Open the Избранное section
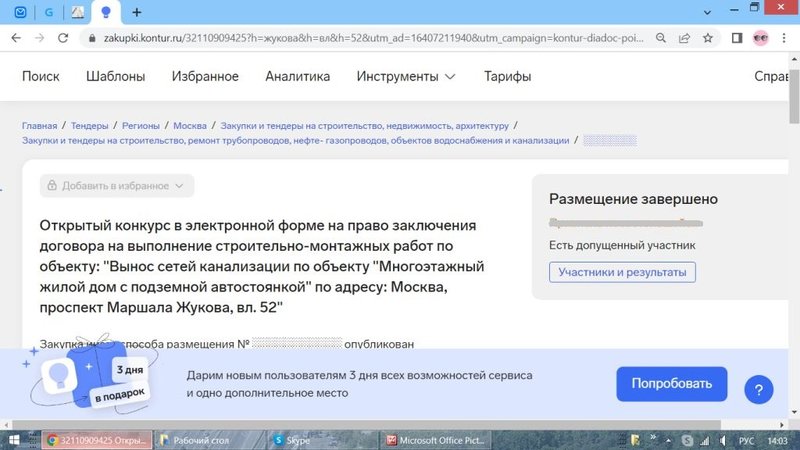The image size is (800, 450). (x=205, y=77)
